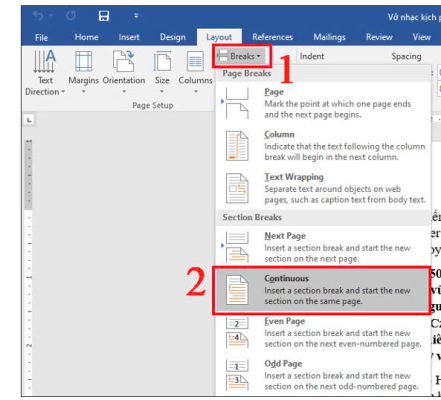Open the References tab
Image resolution: width=441 pixels, height=400 pixels.
pyautogui.click(x=272, y=37)
